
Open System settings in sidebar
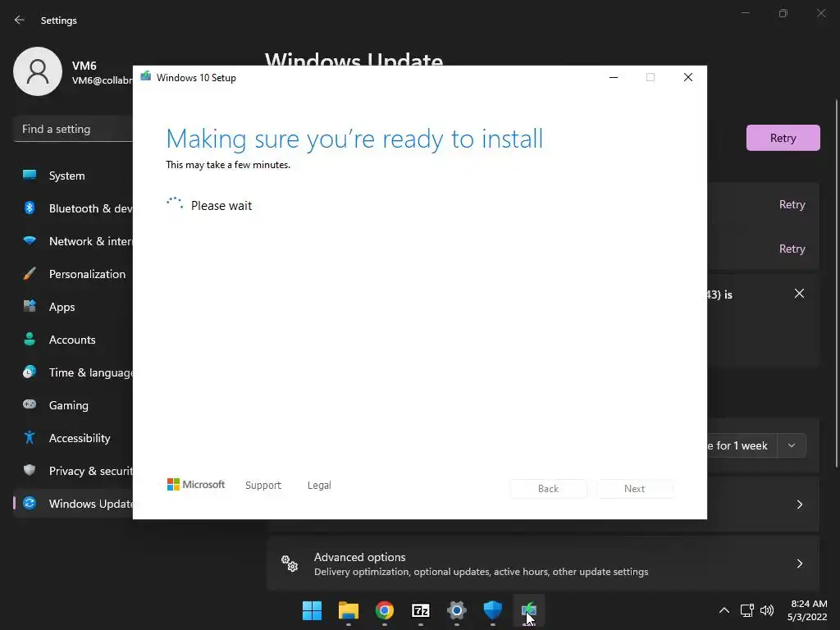[x=73, y=176]
